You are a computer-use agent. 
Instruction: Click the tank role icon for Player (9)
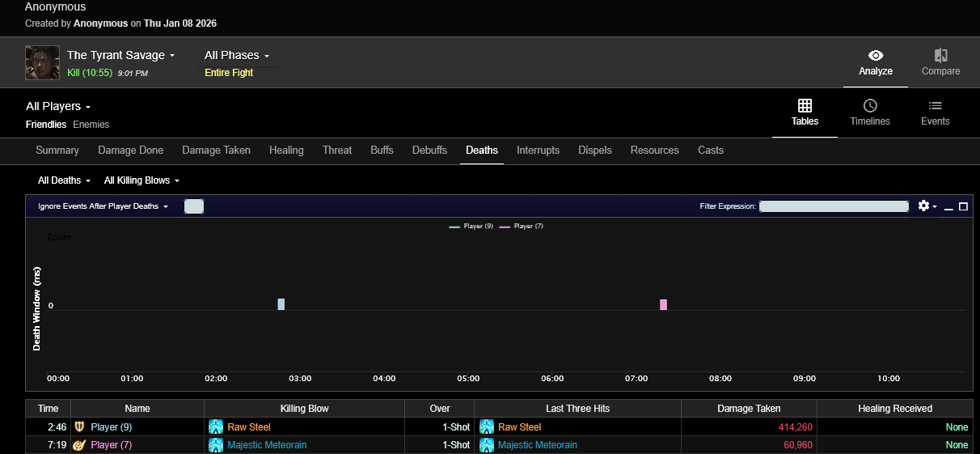[79, 426]
